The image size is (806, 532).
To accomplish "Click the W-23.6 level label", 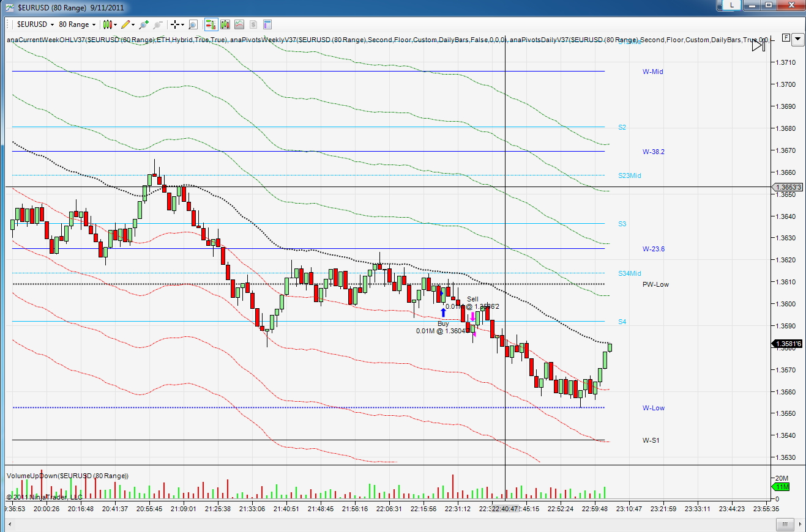I will tap(654, 249).
